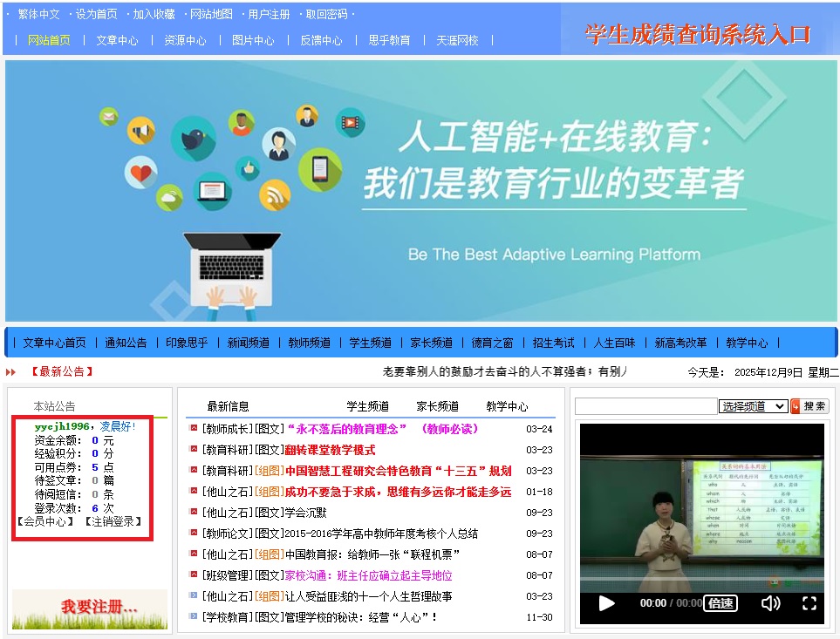Viewport: 840px width, 639px height.
Task: Open the 倍速 playback speed option
Action: coord(720,603)
